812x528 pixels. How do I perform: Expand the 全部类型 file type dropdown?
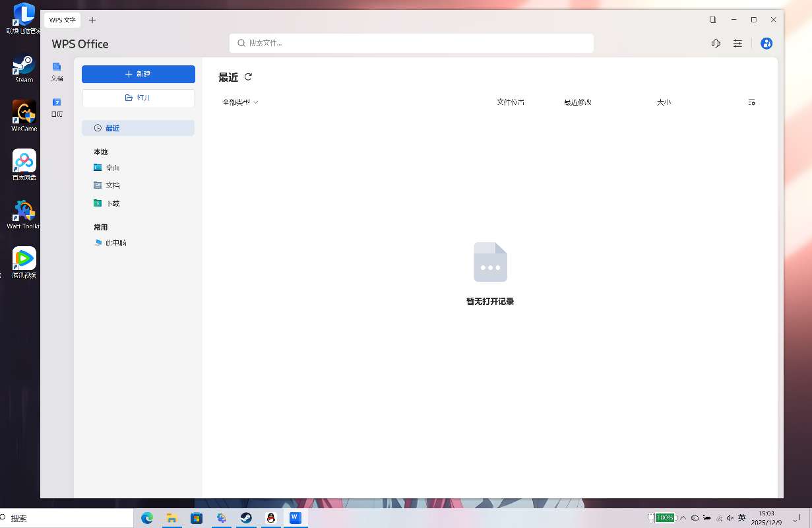[240, 102]
